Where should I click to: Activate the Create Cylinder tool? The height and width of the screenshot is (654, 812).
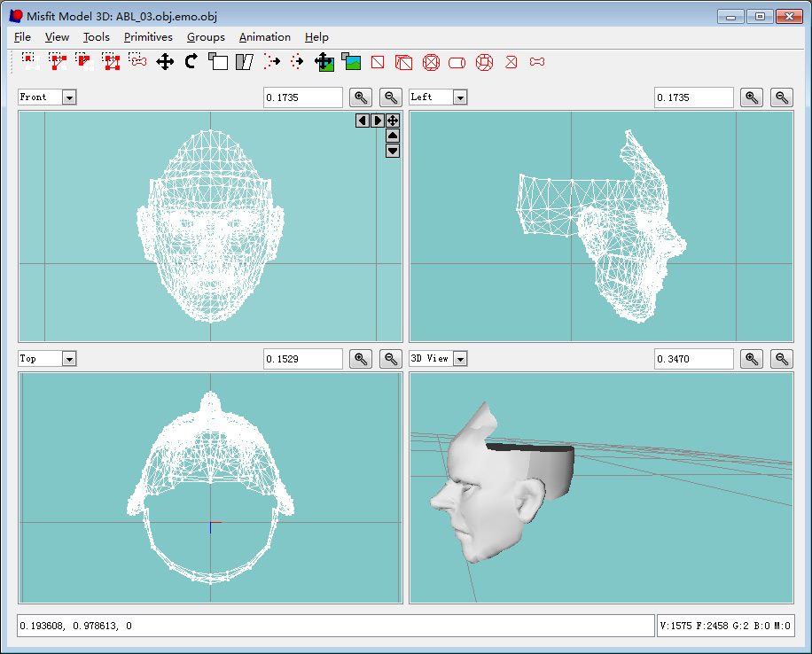coord(457,62)
